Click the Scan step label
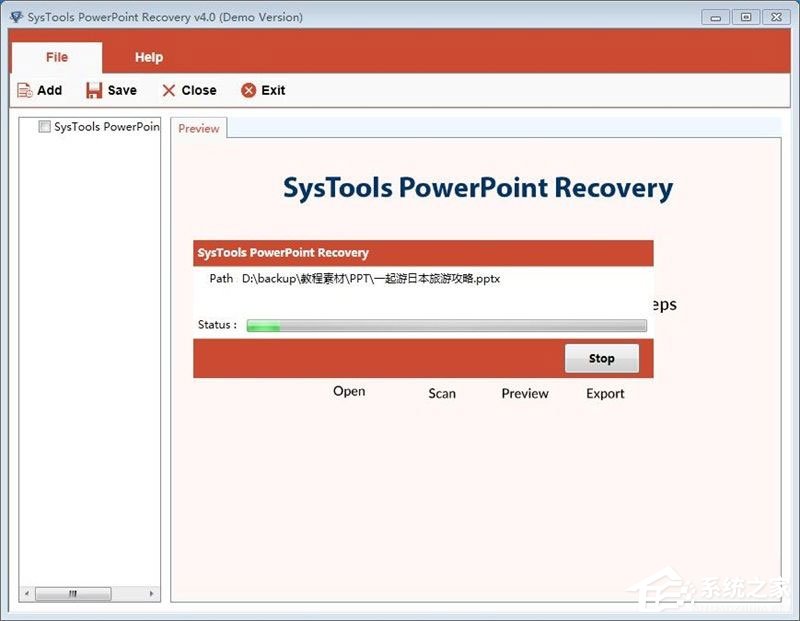The width and height of the screenshot is (800, 621). click(441, 393)
